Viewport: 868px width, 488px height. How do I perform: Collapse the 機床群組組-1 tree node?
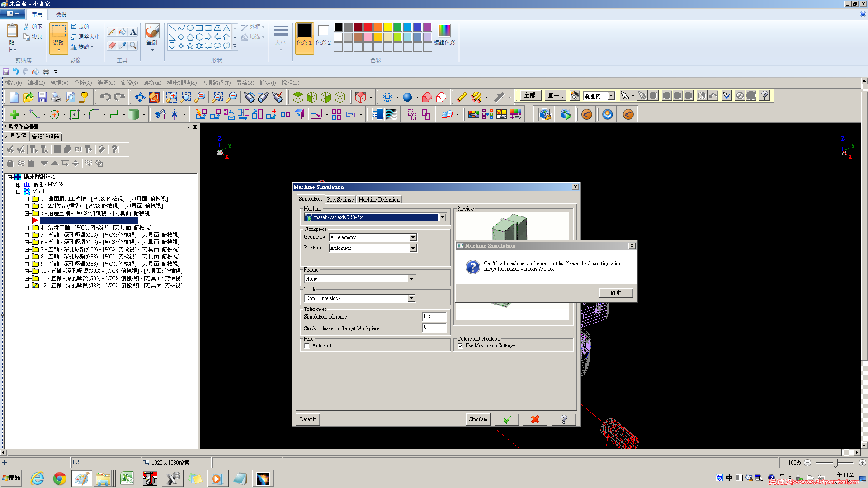(9, 177)
